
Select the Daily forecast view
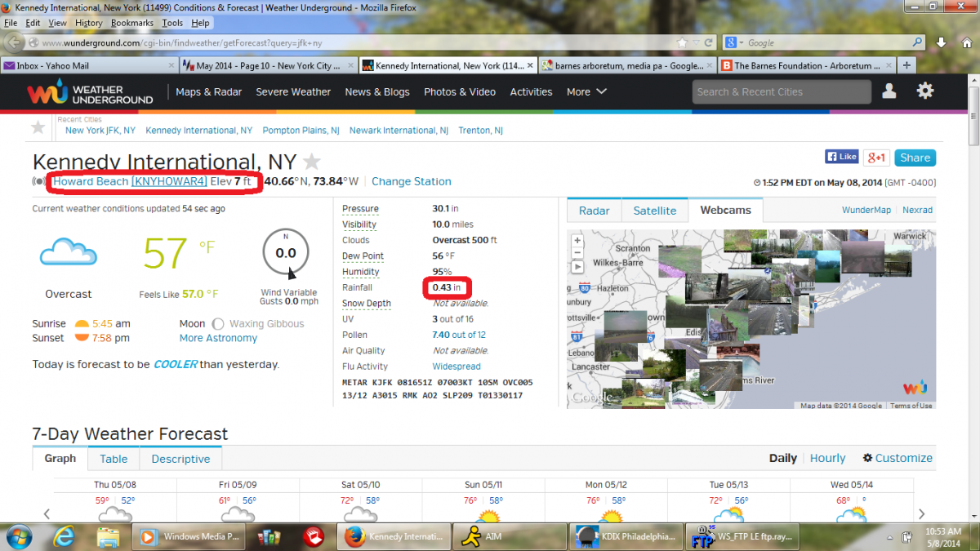click(x=782, y=459)
